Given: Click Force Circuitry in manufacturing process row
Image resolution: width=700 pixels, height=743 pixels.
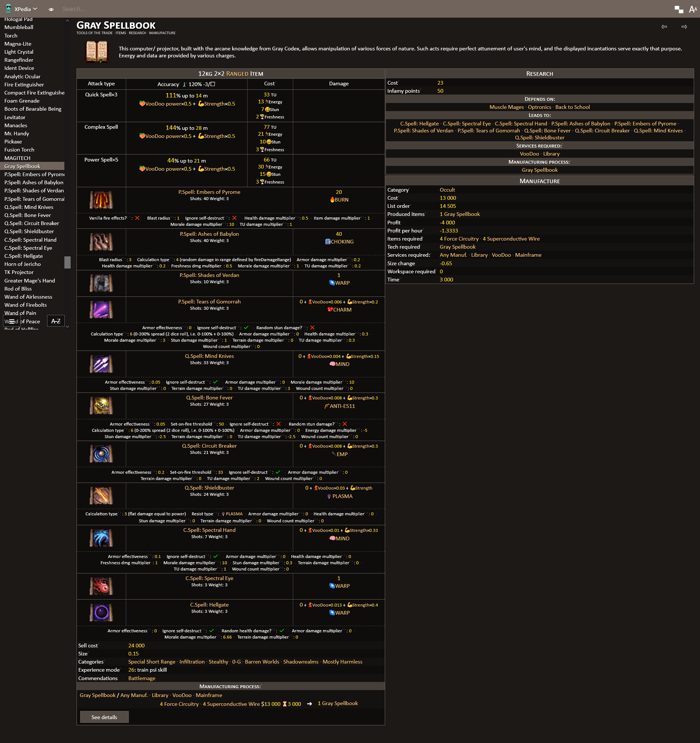Looking at the screenshot, I should pyautogui.click(x=180, y=704).
